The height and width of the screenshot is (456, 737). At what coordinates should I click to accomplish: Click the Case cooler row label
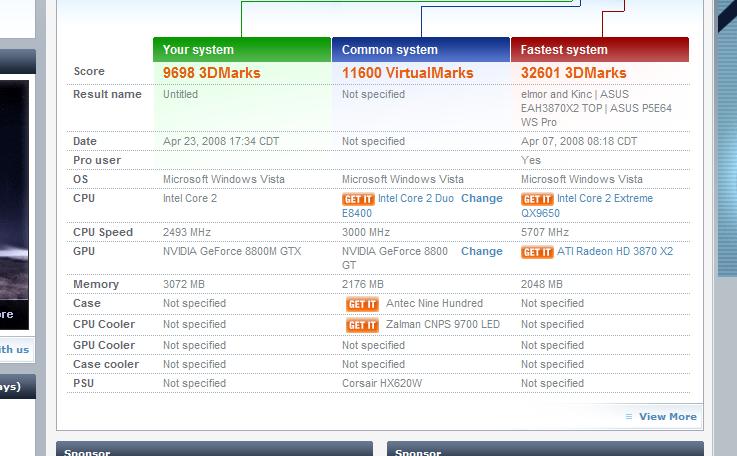point(106,364)
